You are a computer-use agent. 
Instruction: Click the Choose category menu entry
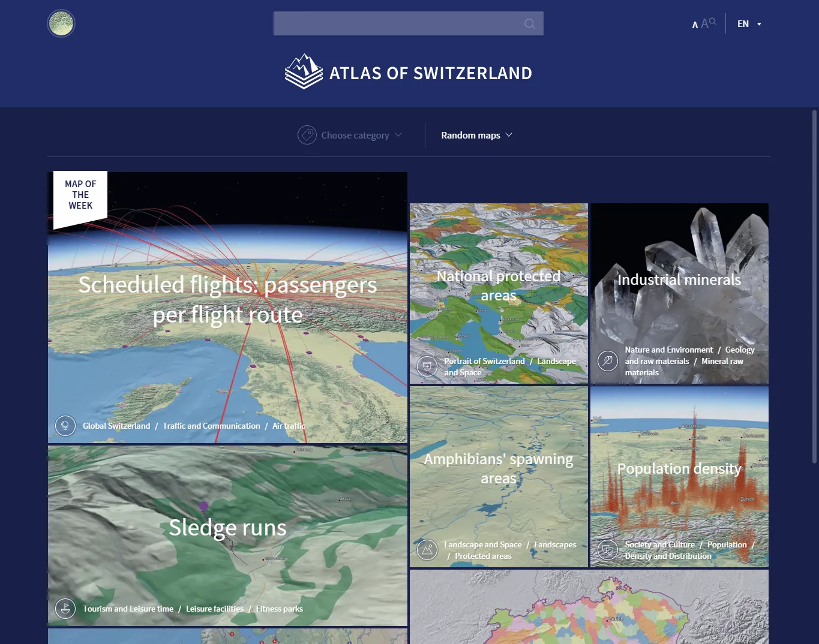(354, 135)
